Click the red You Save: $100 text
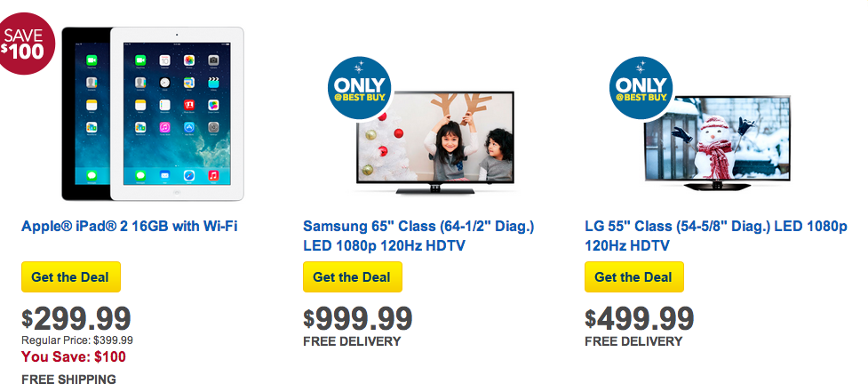 click(74, 356)
